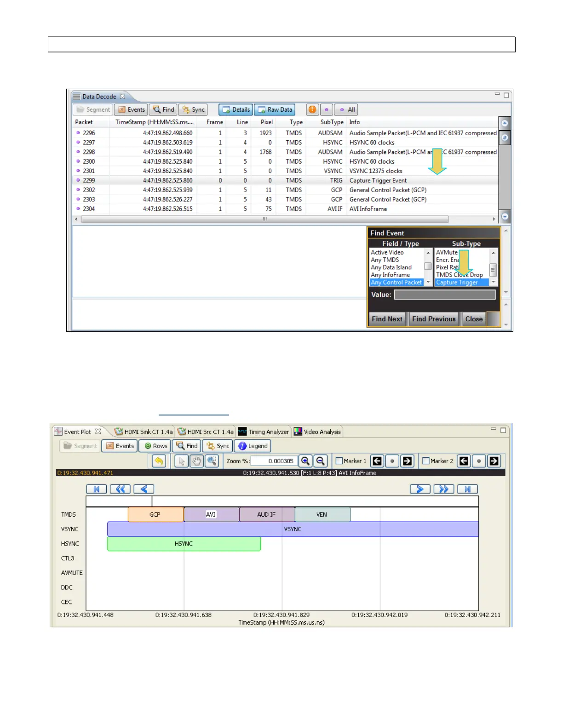This screenshot has width=563, height=728.
Task: Click Sync in the Data Decode toolbar
Action: coord(193,110)
